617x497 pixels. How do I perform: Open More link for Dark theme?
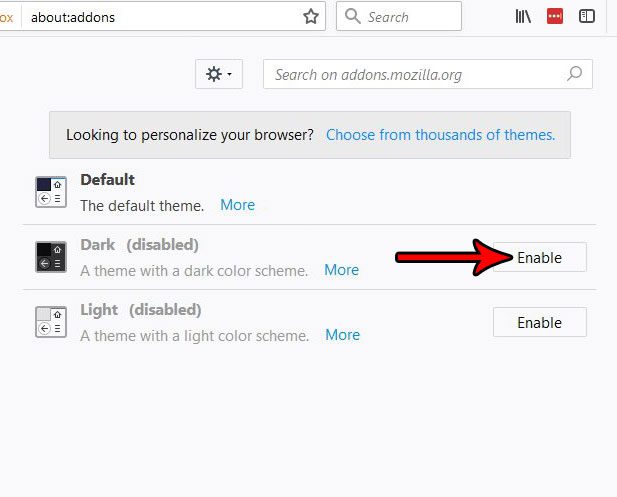tap(342, 270)
